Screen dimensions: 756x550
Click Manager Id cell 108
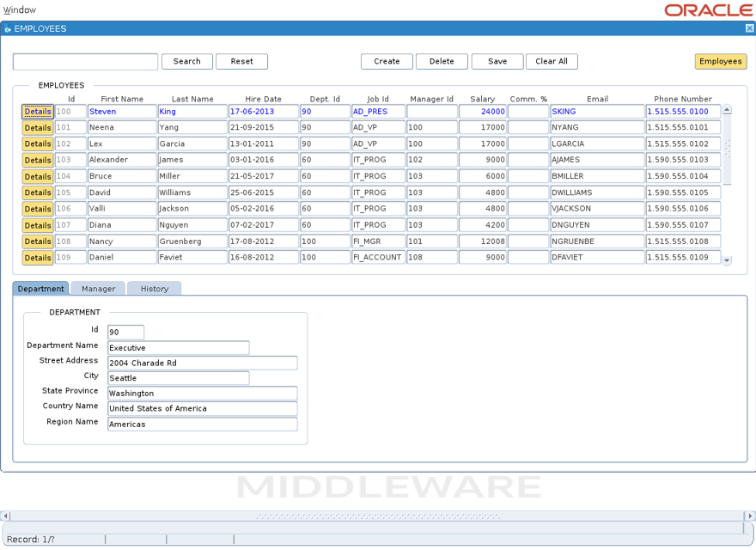point(432,257)
